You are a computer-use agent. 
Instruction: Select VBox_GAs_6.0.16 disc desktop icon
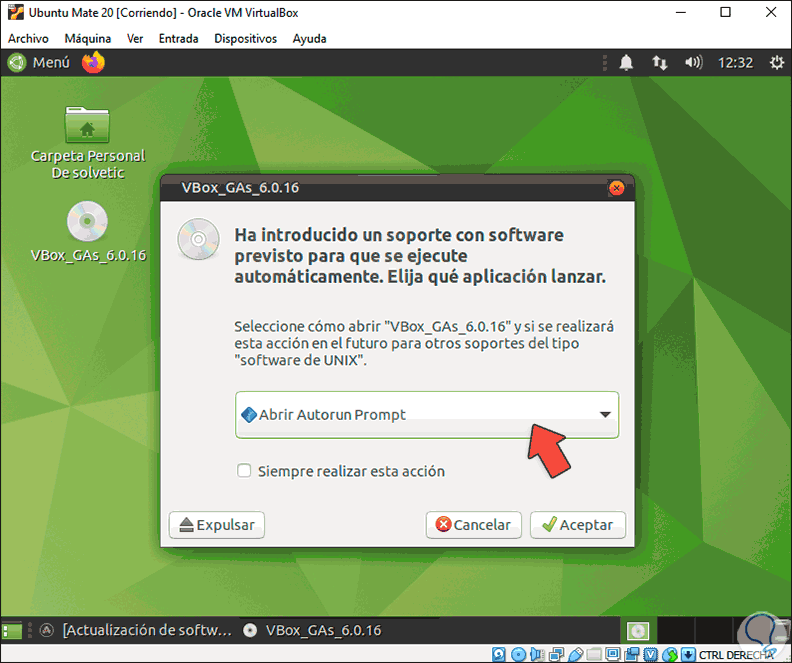(x=88, y=232)
